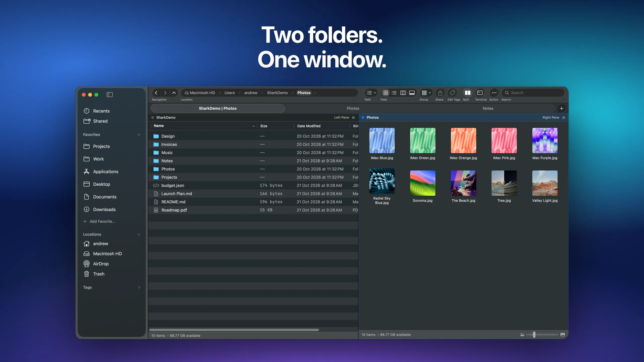644x362 pixels.
Task: Click the left pane horizontal scrollbar
Action: click(x=234, y=330)
